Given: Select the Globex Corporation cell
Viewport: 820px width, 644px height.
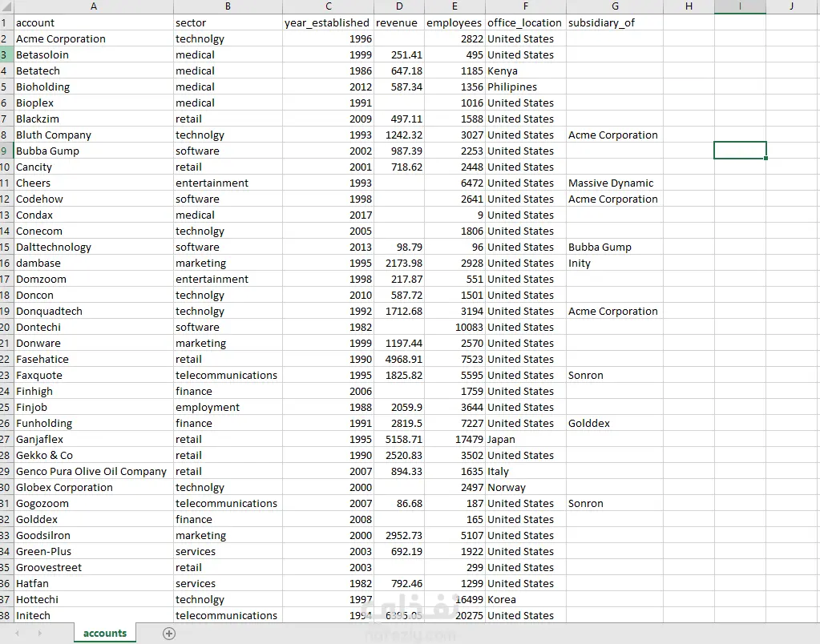Looking at the screenshot, I should tap(94, 487).
